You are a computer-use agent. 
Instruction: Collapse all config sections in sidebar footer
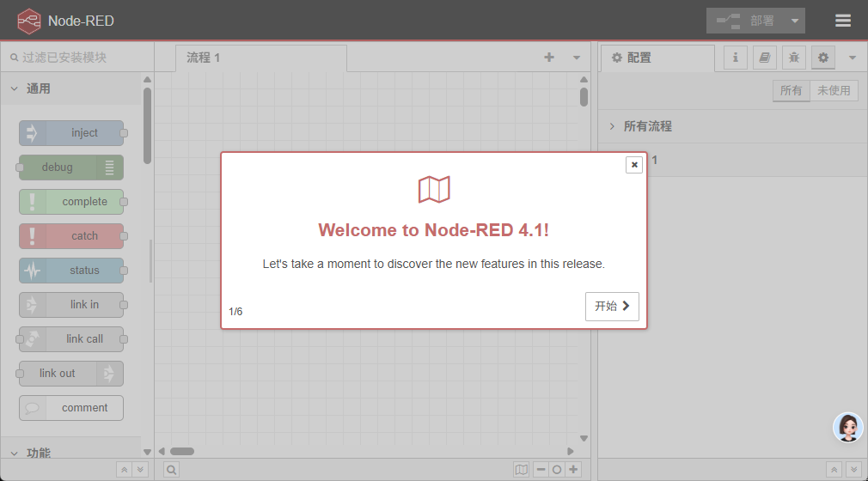coord(834,469)
